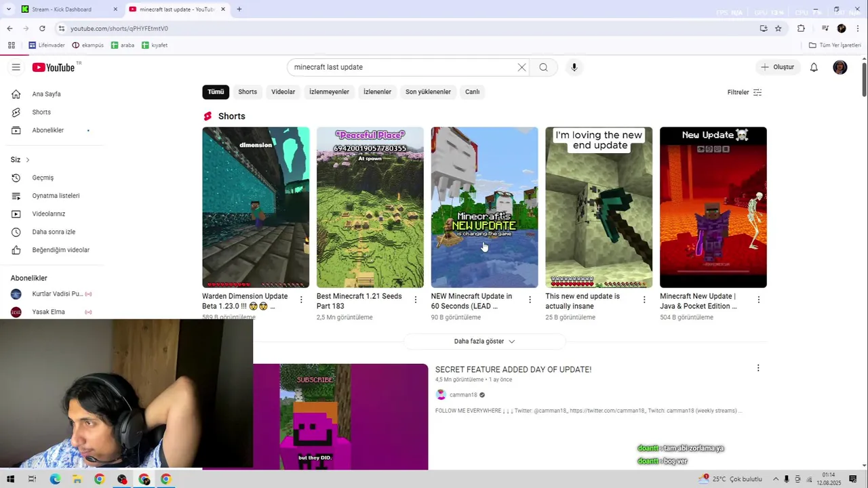868x488 pixels.
Task: Click the magnifier search button
Action: coord(543,67)
